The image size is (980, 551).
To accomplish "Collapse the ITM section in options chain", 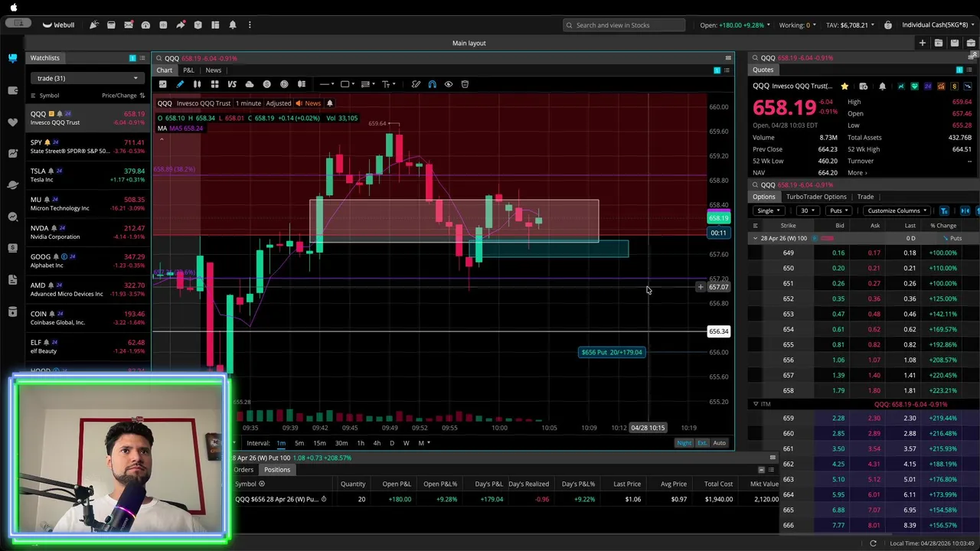I will [x=756, y=404].
